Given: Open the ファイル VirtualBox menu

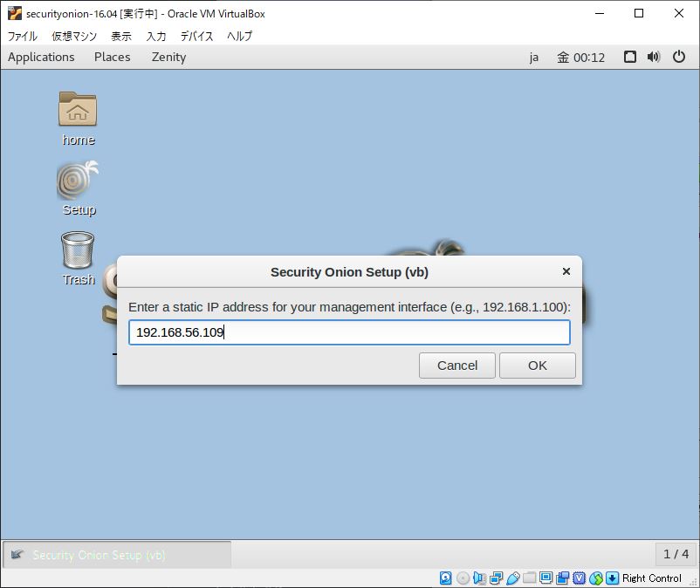Looking at the screenshot, I should (x=23, y=36).
